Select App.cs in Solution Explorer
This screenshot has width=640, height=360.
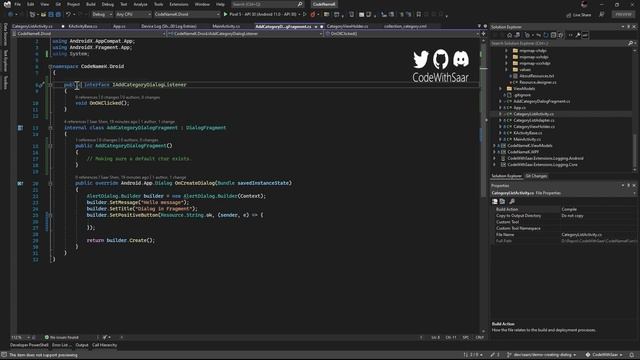pos(520,108)
